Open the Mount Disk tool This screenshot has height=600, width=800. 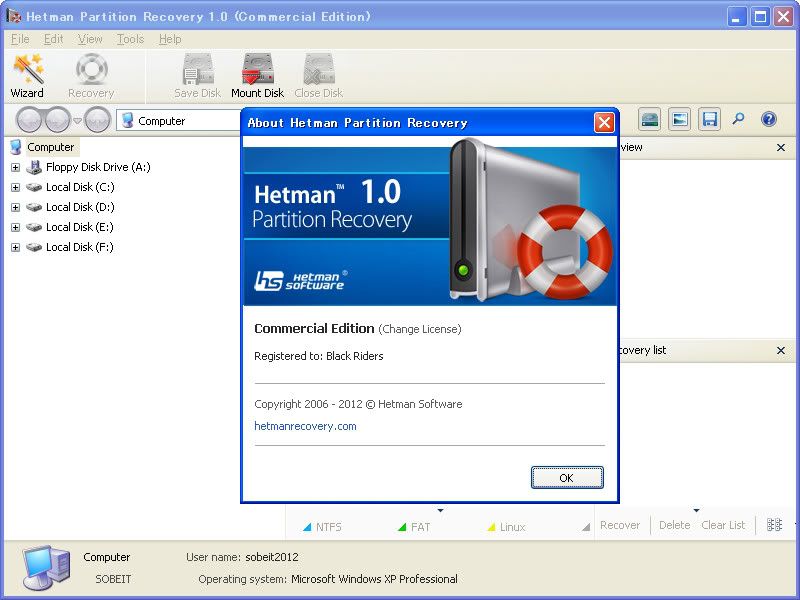pos(258,77)
